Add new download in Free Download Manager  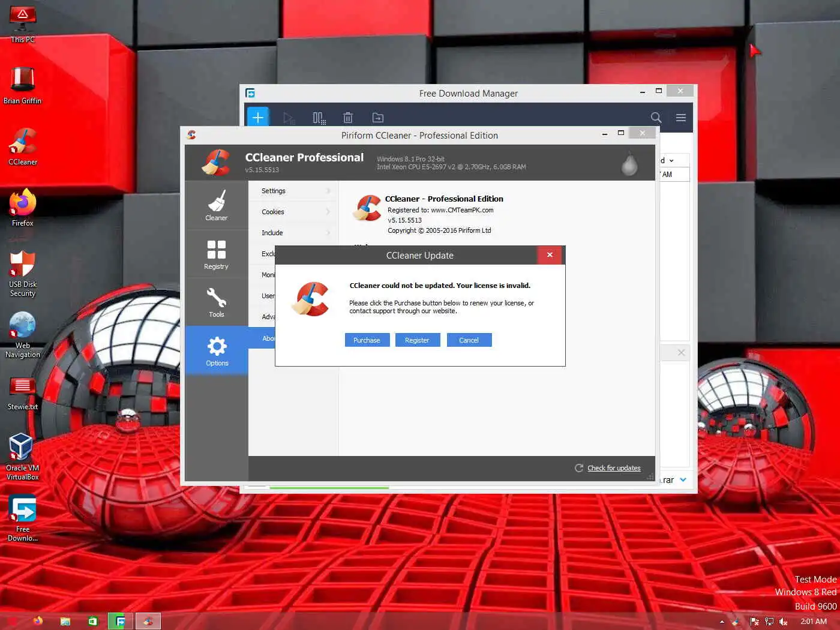[x=258, y=118]
